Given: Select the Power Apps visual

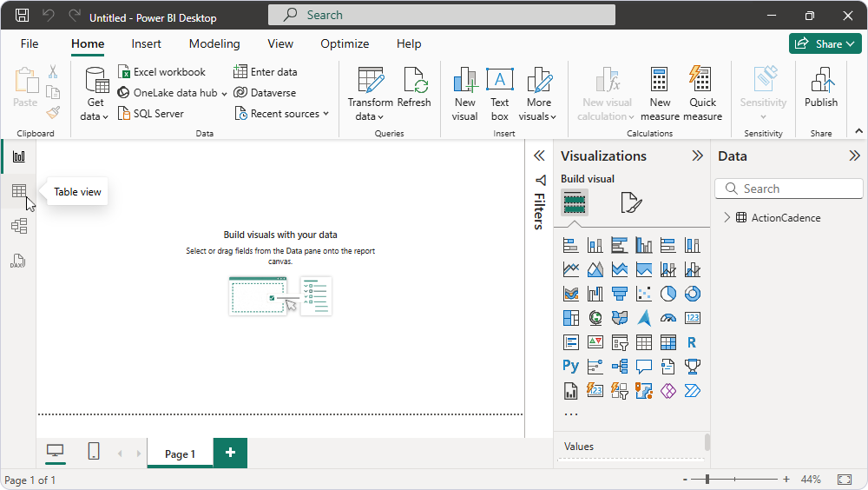Looking at the screenshot, I should 668,391.
